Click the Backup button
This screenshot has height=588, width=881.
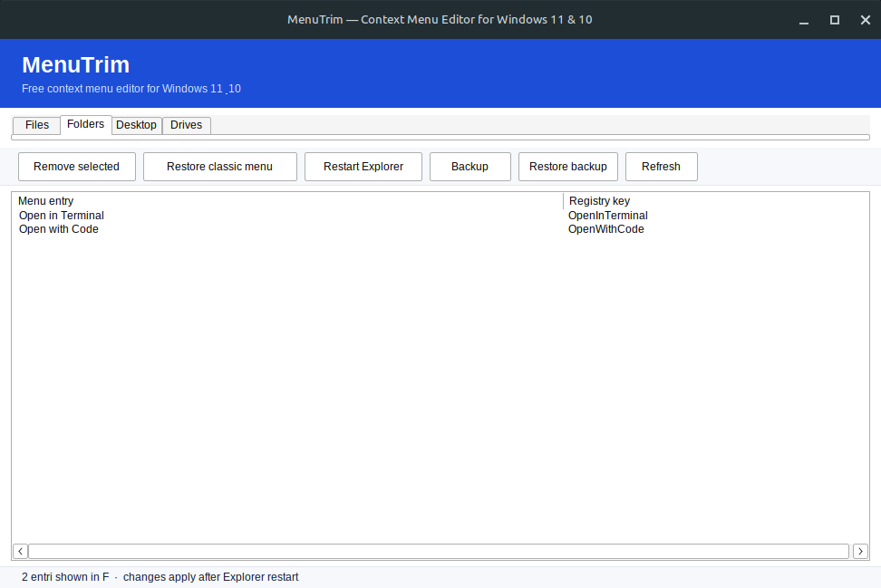470,166
